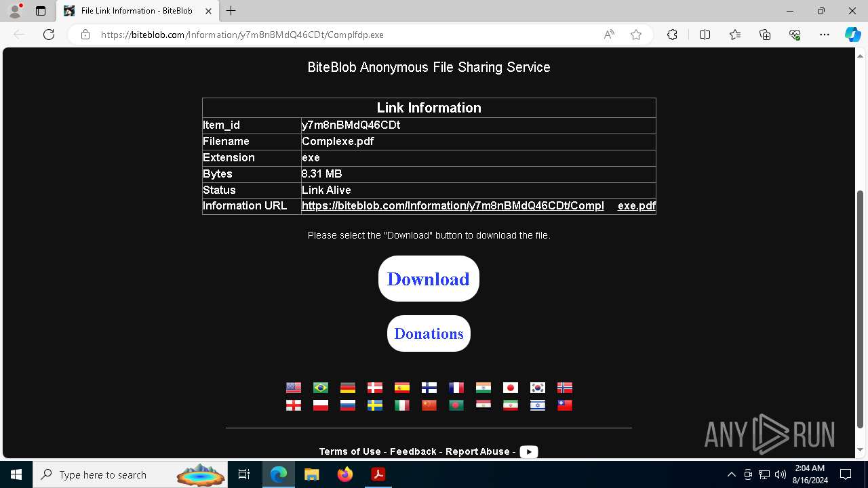
Task: Select the Taiwan flag language
Action: click(x=565, y=405)
